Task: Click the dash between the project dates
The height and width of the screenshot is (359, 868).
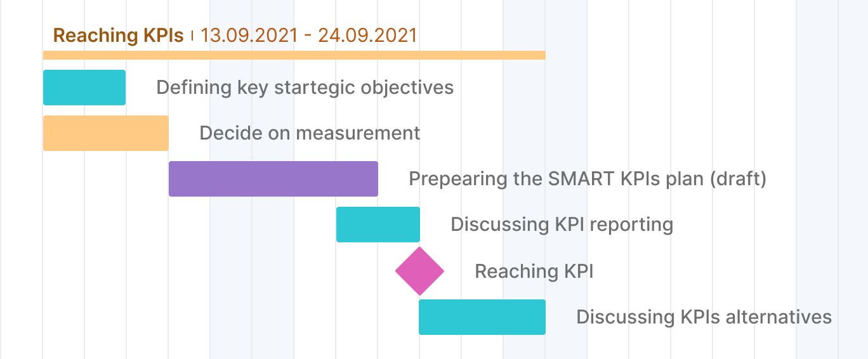Action: tap(308, 36)
